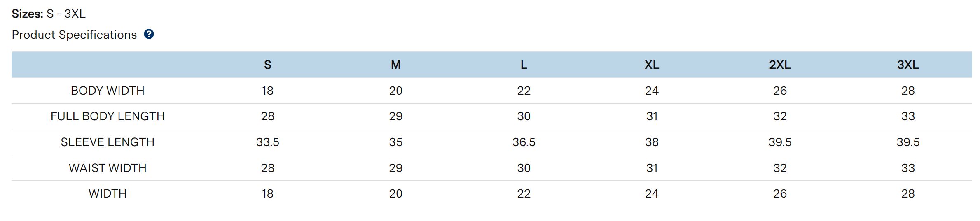The width and height of the screenshot is (980, 221).
Task: Select the S column header
Action: click(267, 65)
